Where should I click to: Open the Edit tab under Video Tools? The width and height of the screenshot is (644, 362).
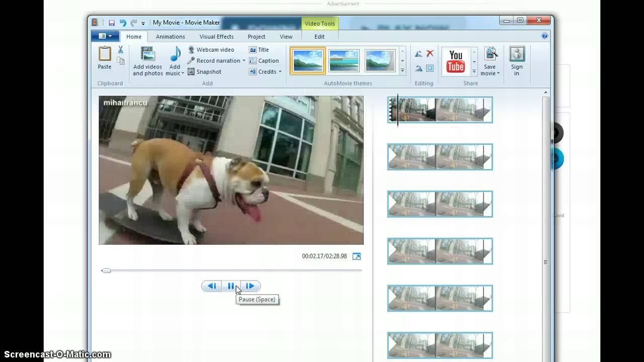[319, 37]
